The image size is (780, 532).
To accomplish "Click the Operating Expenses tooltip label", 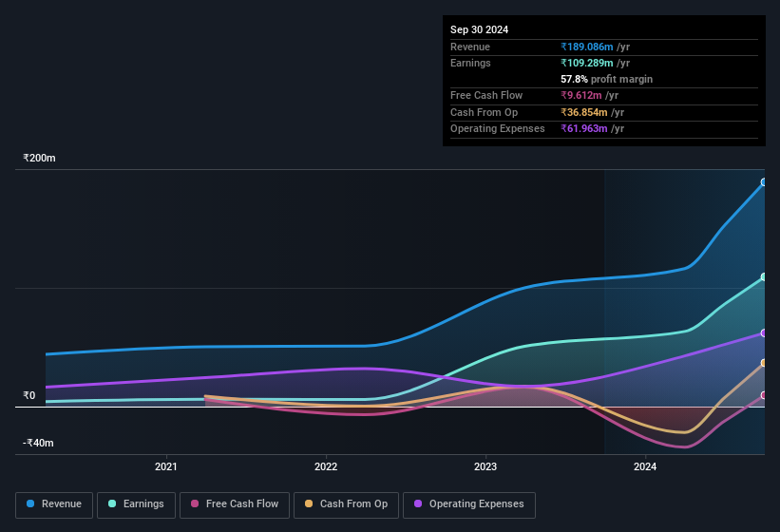I will coord(498,129).
